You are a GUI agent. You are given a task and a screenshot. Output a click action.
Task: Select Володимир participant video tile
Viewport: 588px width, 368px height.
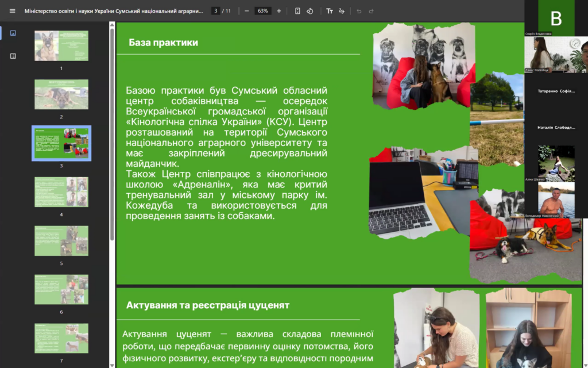(556, 200)
